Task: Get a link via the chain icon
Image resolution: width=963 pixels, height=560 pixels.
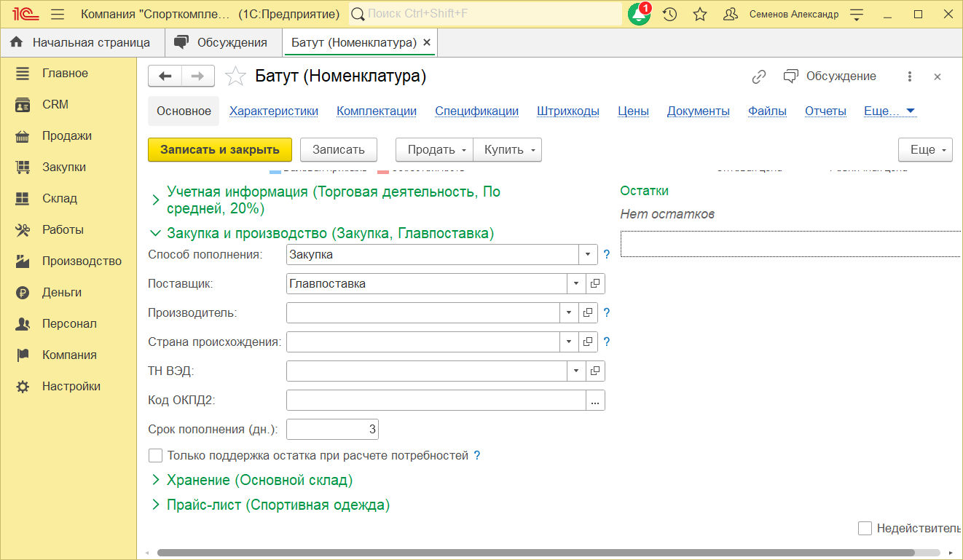Action: tap(759, 76)
